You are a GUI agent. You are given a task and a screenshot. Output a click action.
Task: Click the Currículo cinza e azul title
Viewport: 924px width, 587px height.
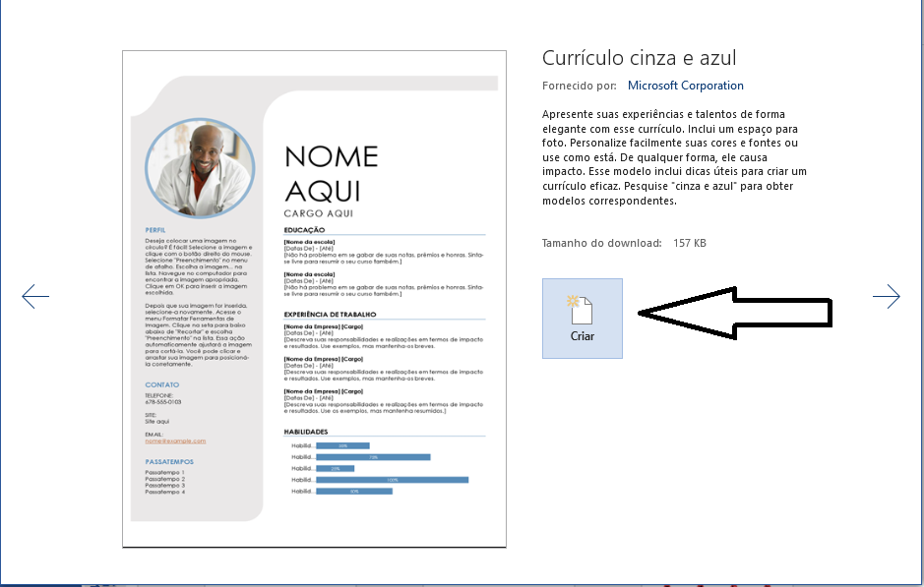click(639, 58)
